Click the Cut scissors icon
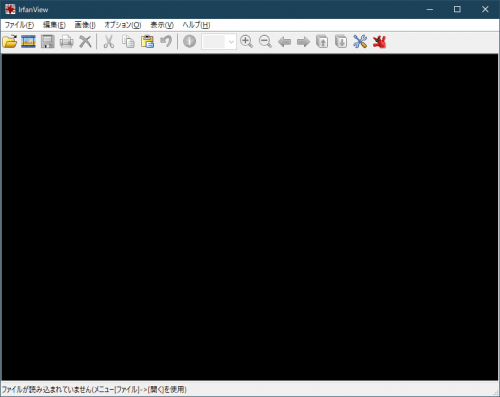The width and height of the screenshot is (500, 397). tap(109, 42)
